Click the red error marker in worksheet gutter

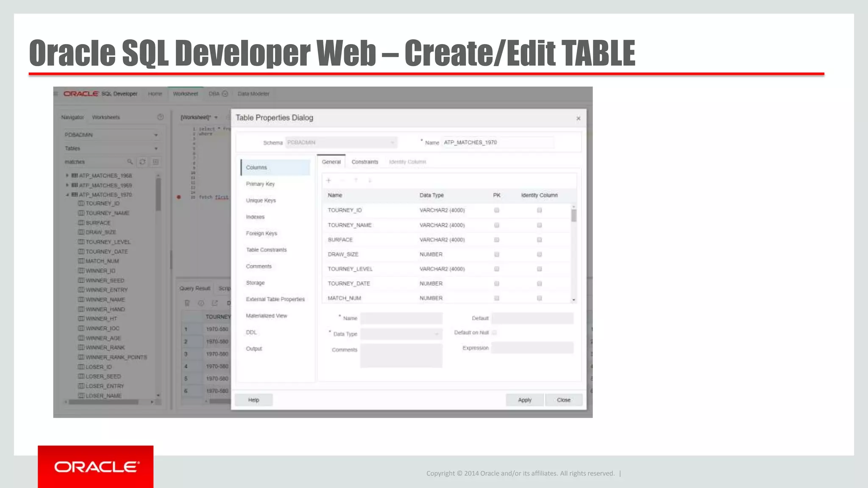(x=179, y=197)
